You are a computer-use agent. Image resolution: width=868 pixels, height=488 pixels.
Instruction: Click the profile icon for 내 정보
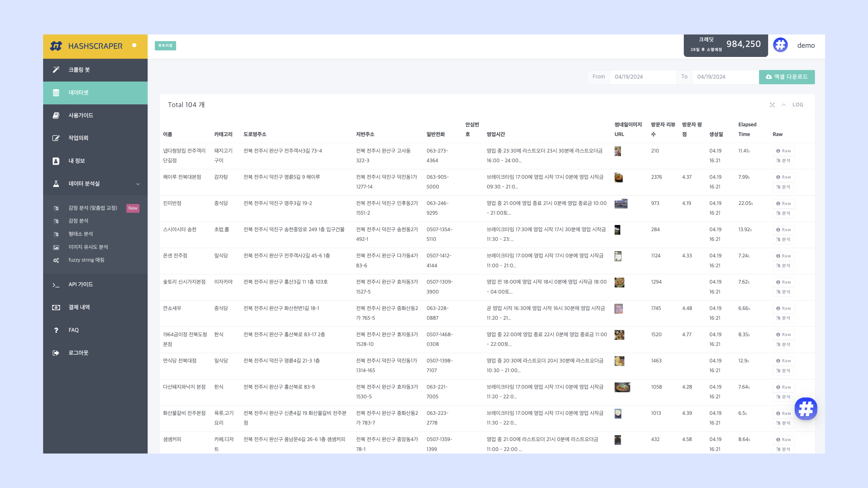(x=56, y=161)
